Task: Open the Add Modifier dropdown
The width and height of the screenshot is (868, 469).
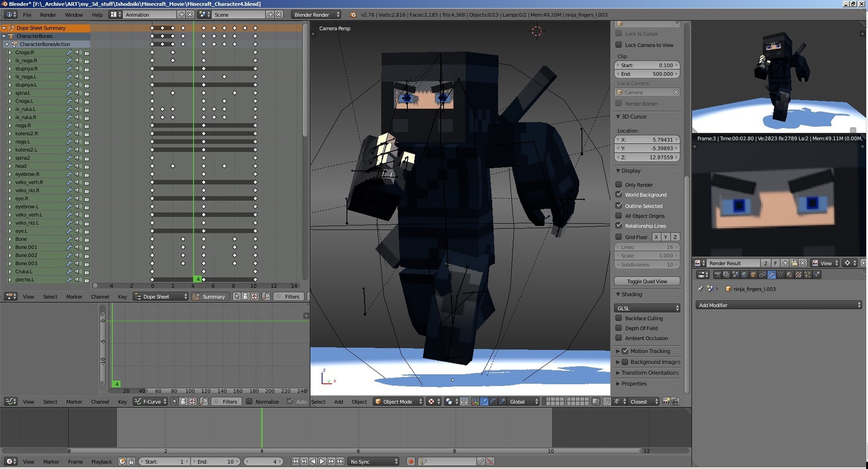Action: (778, 305)
